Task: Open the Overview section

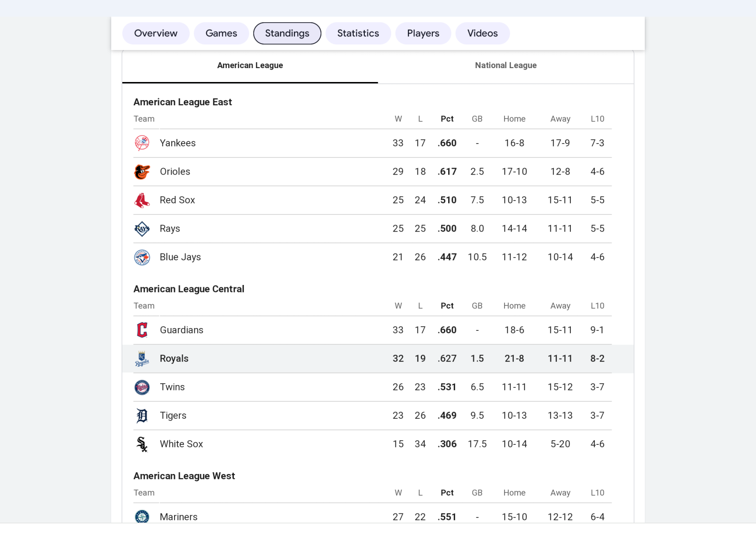Action: (x=156, y=33)
